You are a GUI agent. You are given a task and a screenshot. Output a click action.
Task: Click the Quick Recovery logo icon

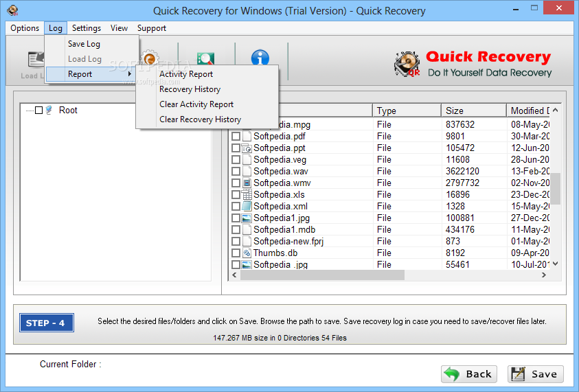[x=407, y=64]
